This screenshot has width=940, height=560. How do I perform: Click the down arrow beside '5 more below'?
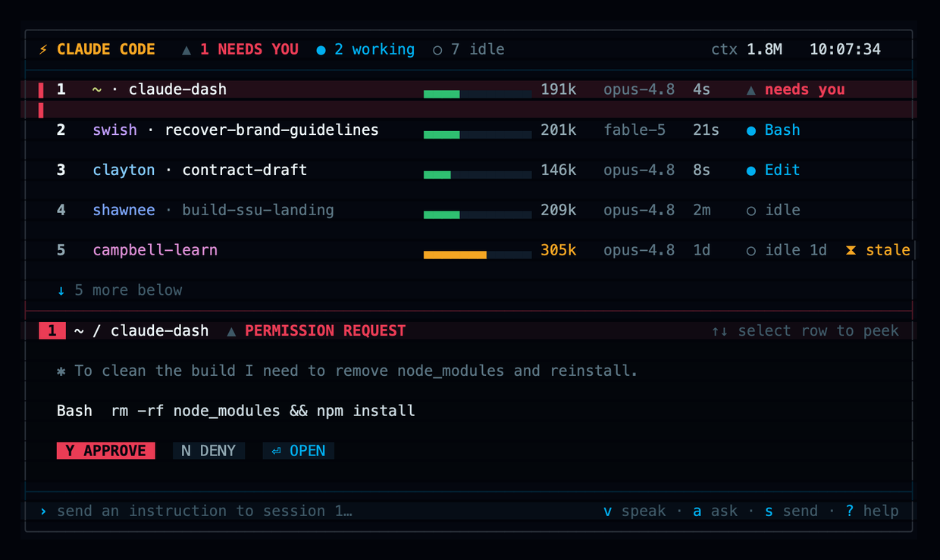[61, 290]
